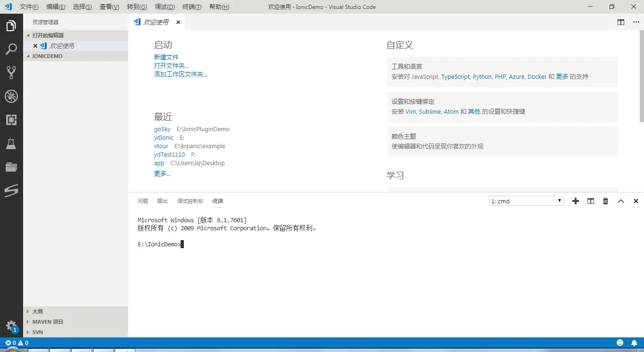This screenshot has height=352, width=644.
Task: Close the 欢迎使用 editor tab
Action: click(178, 22)
